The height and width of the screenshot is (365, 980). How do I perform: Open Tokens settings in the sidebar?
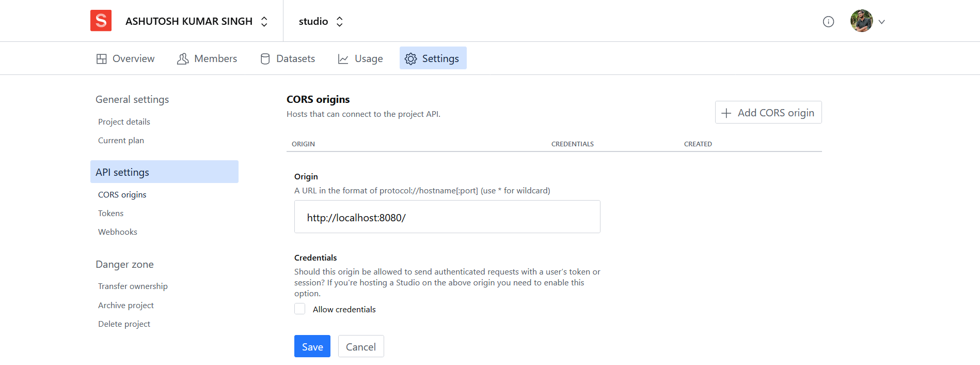click(110, 213)
